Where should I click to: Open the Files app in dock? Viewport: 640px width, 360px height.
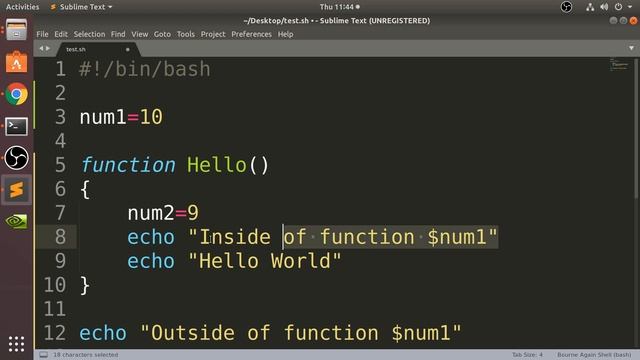click(x=16, y=30)
